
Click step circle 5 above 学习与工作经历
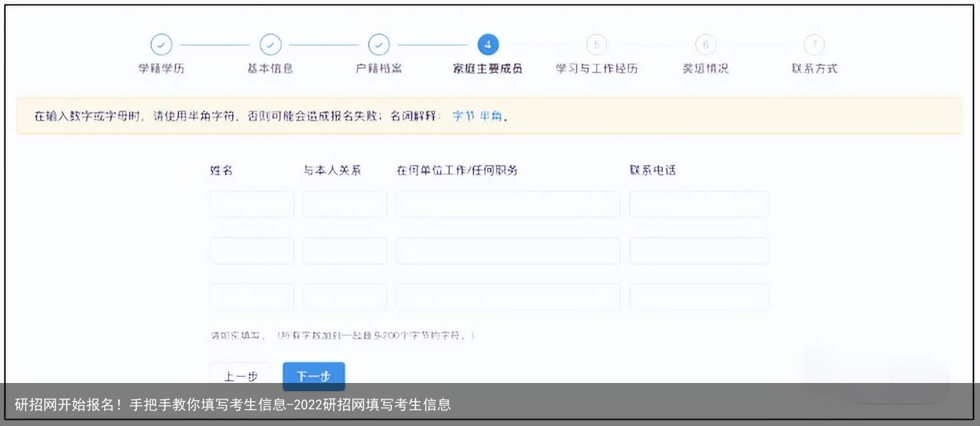pos(597,44)
